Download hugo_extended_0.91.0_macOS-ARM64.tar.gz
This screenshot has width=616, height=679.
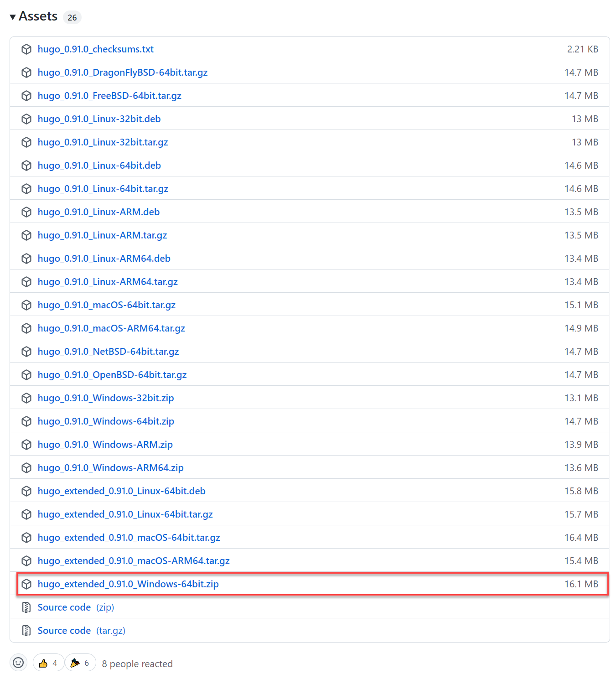coord(134,560)
